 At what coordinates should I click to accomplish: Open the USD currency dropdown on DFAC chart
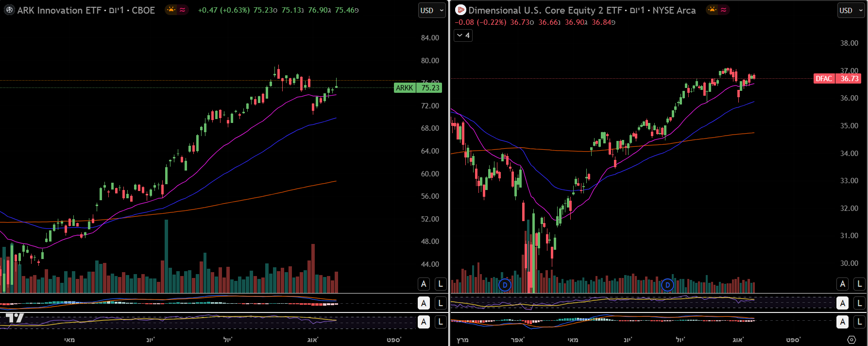pyautogui.click(x=851, y=10)
